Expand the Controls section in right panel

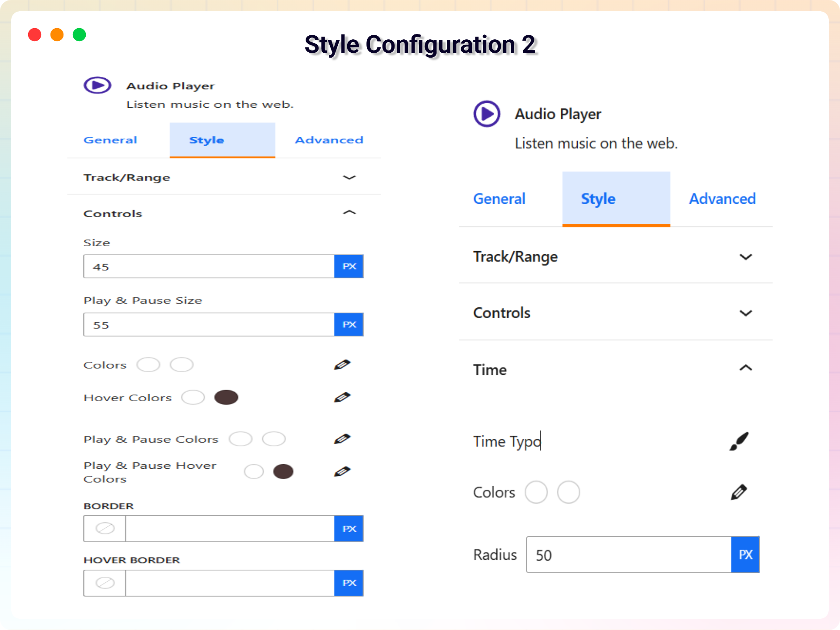(x=745, y=313)
